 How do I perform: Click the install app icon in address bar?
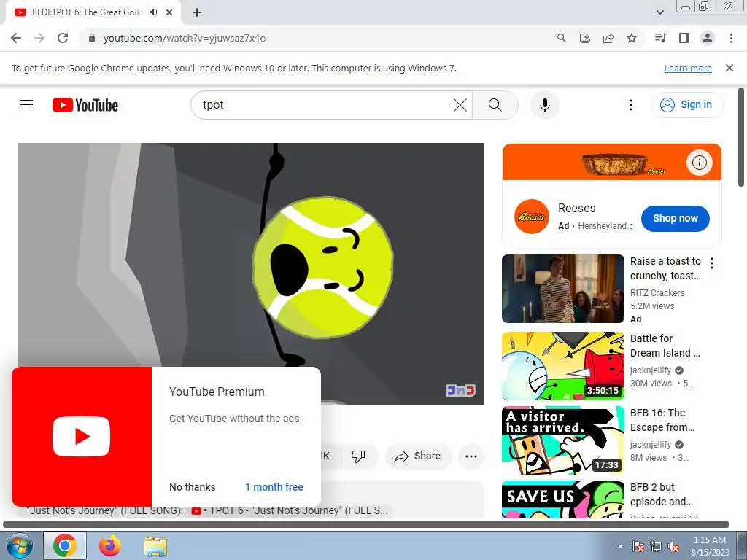[x=585, y=38]
